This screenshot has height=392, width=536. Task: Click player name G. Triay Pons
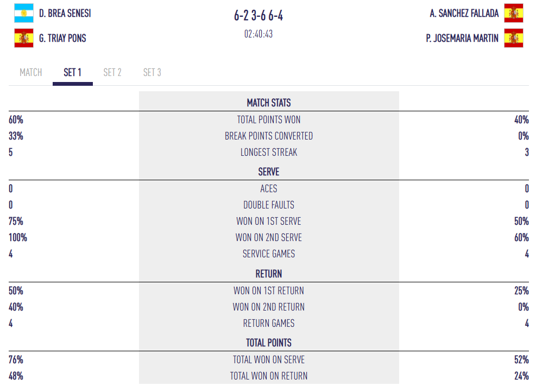tap(62, 38)
